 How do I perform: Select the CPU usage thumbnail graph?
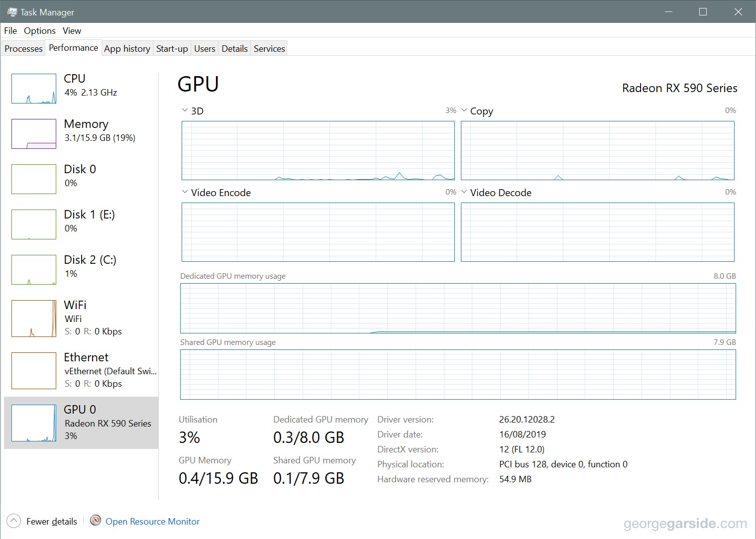tap(34, 89)
